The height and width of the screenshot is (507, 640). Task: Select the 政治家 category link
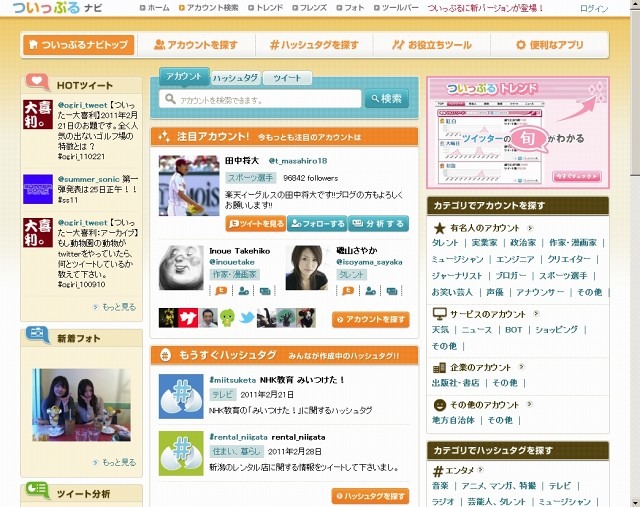523,242
